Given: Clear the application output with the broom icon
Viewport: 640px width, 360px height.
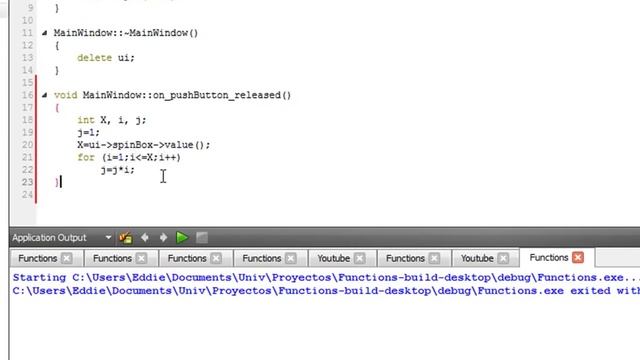Looking at the screenshot, I should (126, 238).
